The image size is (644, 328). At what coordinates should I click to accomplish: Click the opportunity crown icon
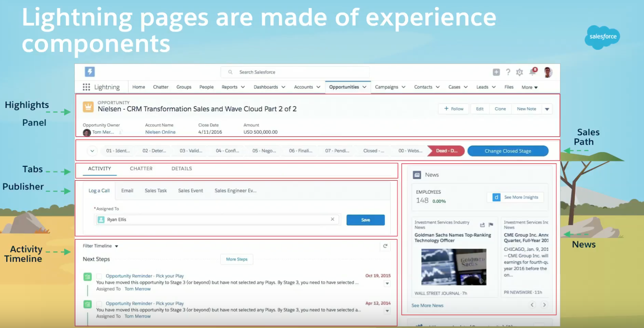[88, 107]
